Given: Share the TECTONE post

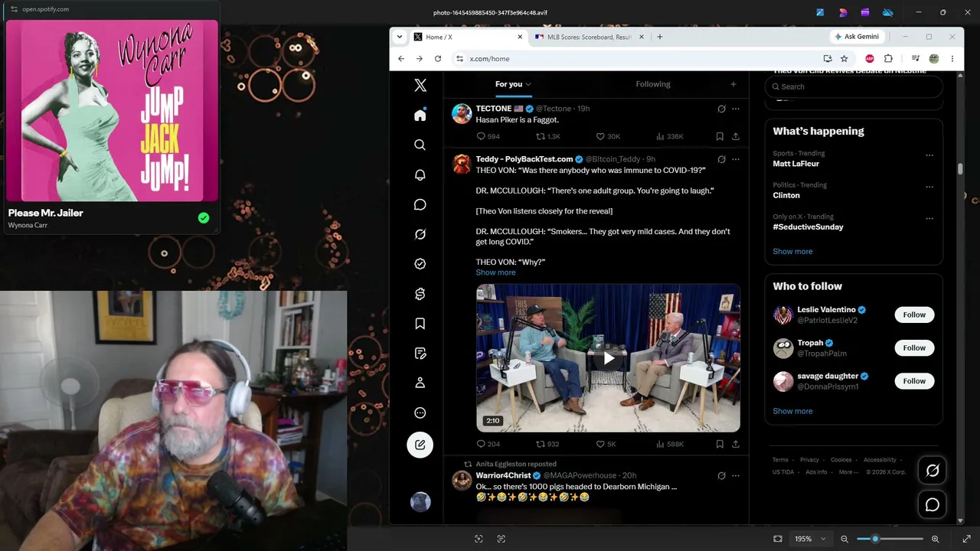Looking at the screenshot, I should click(735, 136).
